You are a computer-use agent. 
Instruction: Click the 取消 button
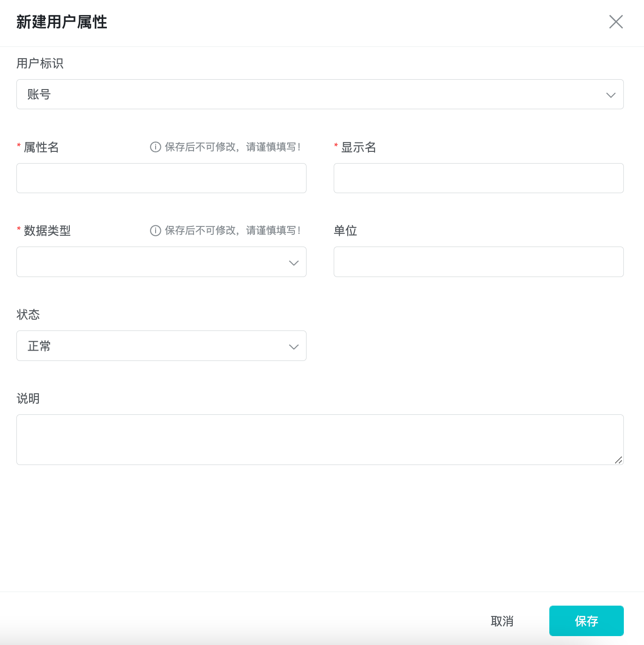pos(502,621)
